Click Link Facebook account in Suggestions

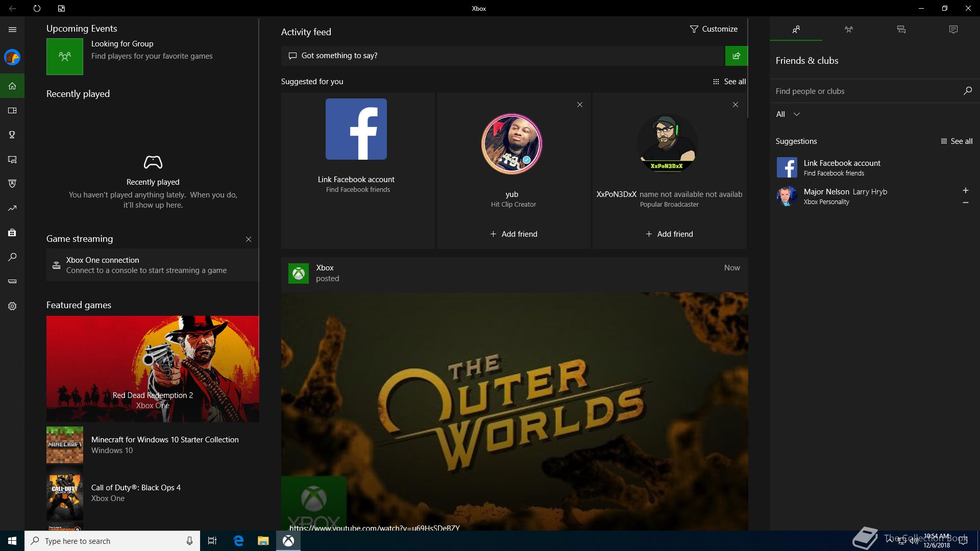[875, 167]
